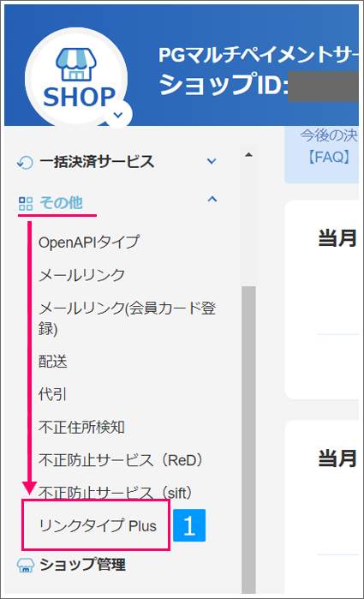Click the sidebar scrollbar up arrow
Viewport: 364px width, 599px height.
point(248,155)
